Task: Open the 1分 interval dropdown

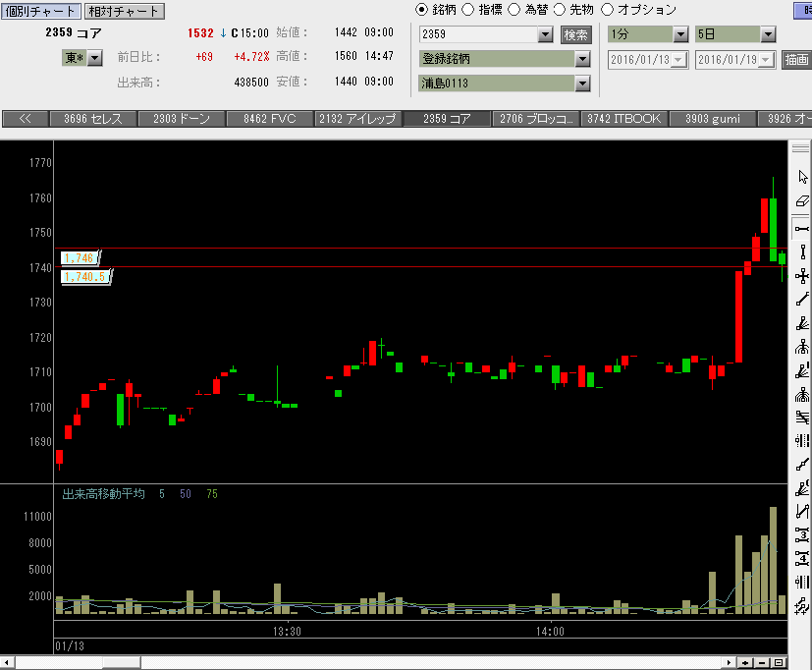Action: click(x=680, y=34)
